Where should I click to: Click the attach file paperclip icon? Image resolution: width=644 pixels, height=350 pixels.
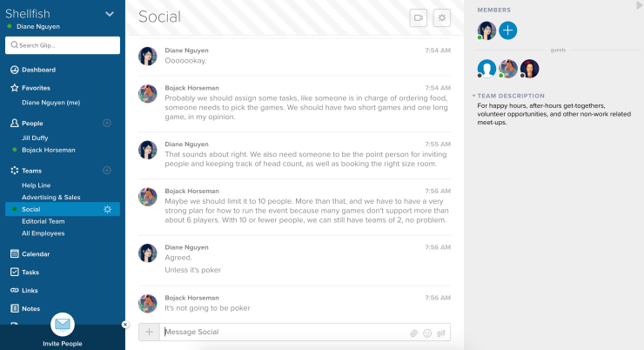pos(413,333)
